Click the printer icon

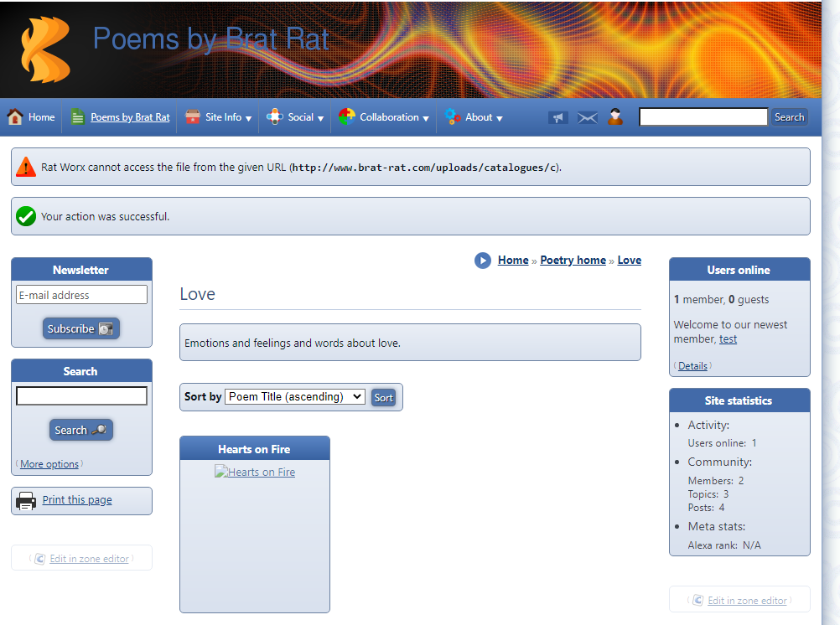26,501
